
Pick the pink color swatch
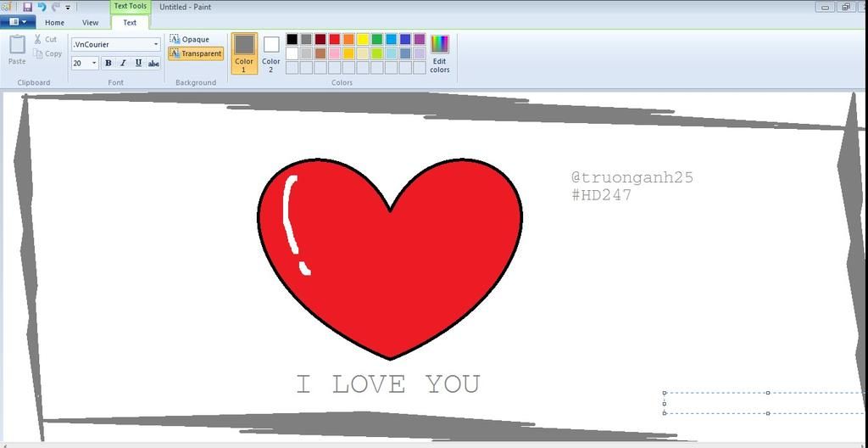(x=334, y=53)
